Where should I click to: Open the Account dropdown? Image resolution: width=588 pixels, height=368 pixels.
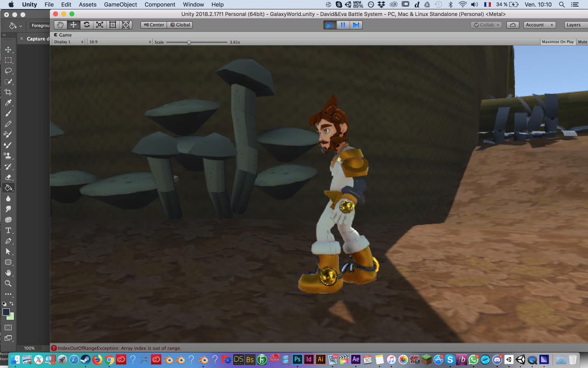(x=540, y=25)
